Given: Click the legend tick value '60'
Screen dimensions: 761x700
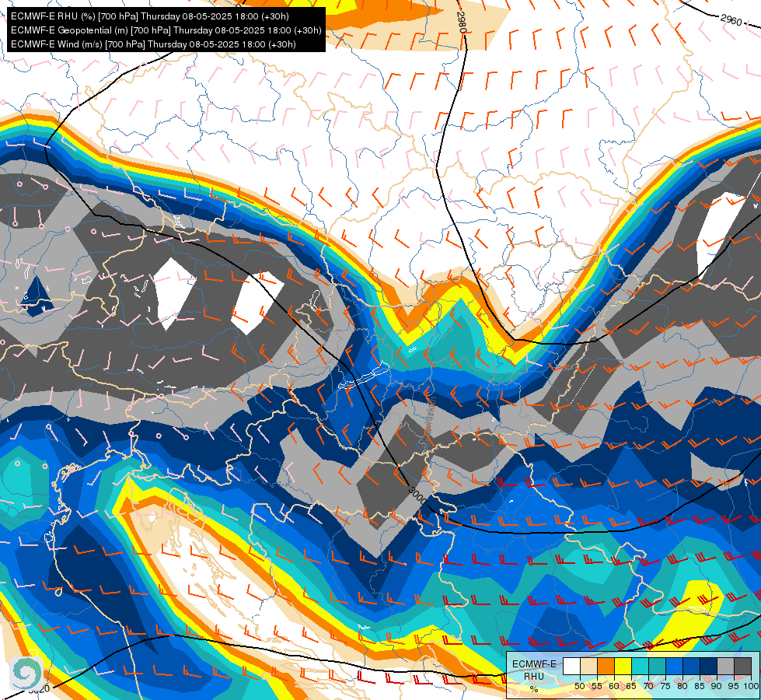Looking at the screenshot, I should 614,687.
